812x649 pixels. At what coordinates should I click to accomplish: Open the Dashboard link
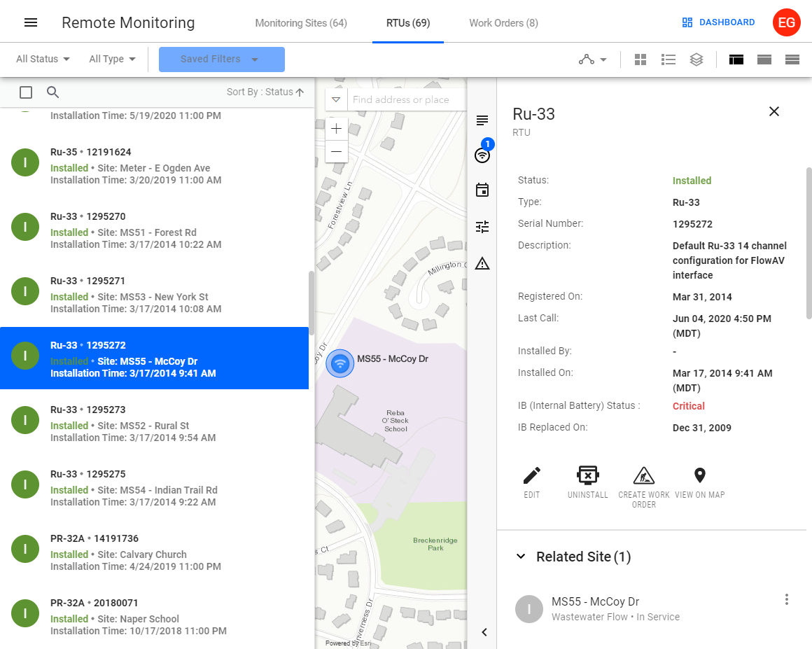pyautogui.click(x=718, y=22)
